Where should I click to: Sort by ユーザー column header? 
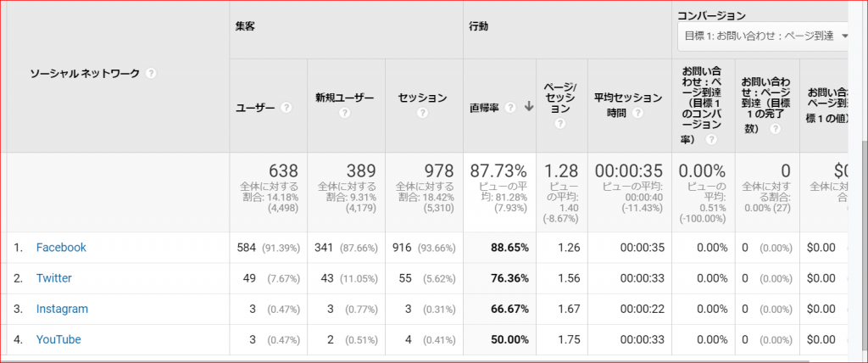click(255, 108)
